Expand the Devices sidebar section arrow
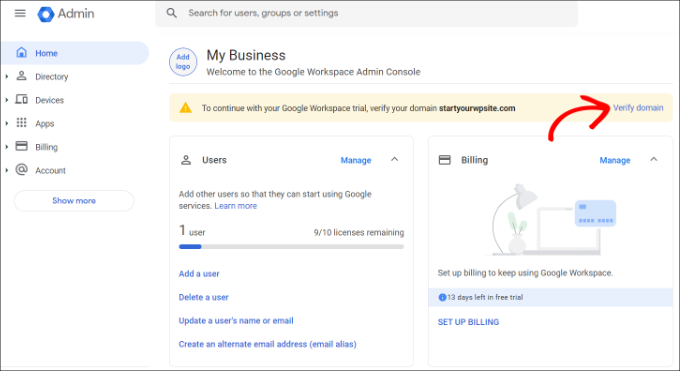This screenshot has height=371, width=680. tap(7, 100)
